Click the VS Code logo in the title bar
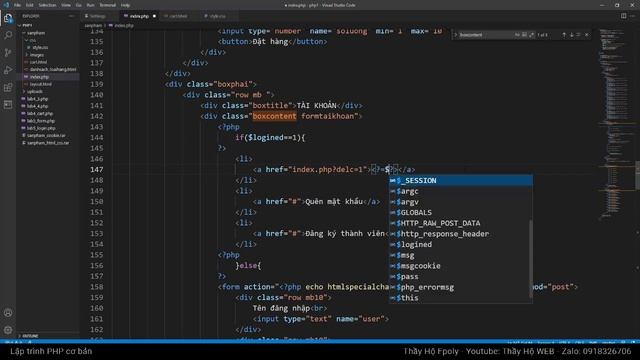Screen dimensions: 640x360 coord(6,5)
